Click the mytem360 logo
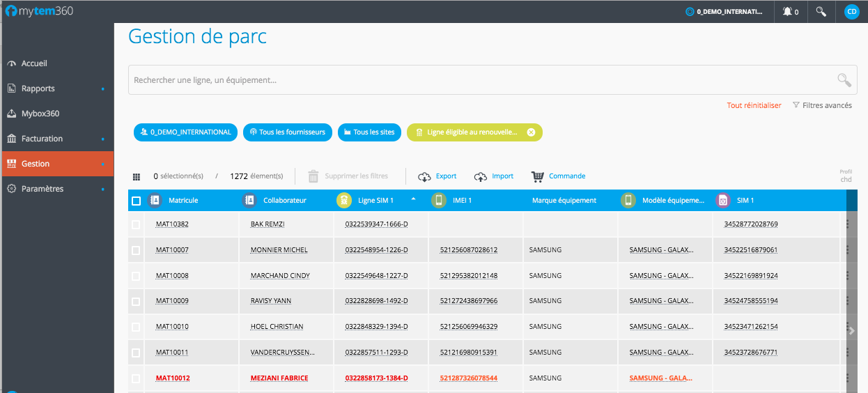The image size is (868, 393). (40, 11)
